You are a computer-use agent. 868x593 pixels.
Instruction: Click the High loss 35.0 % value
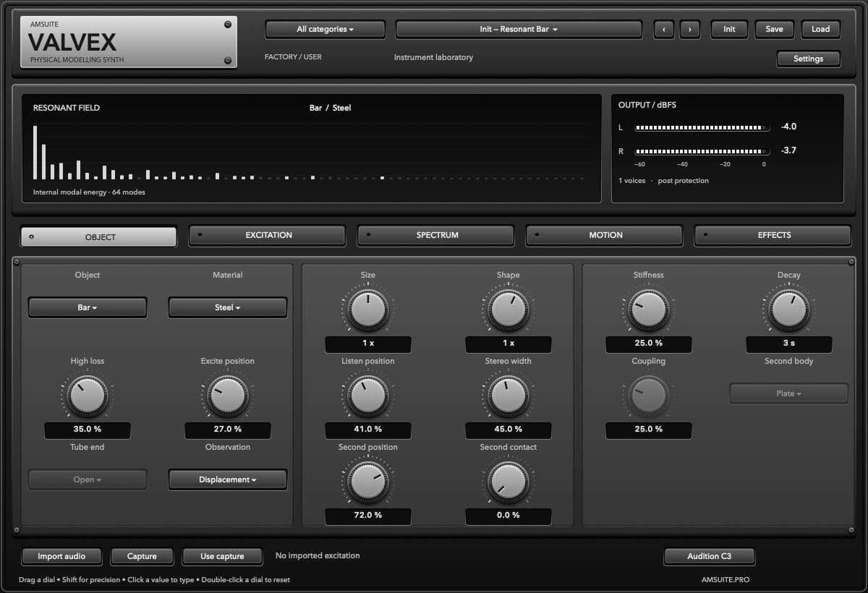click(88, 430)
